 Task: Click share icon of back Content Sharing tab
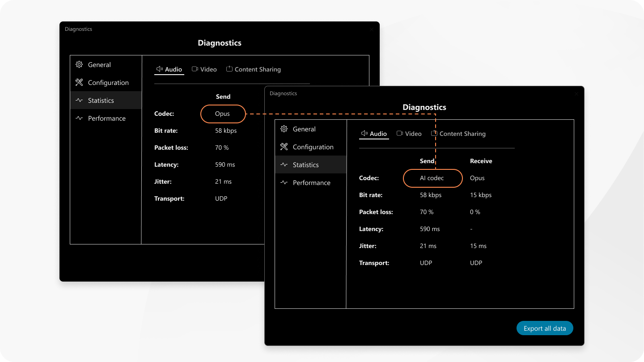(229, 69)
